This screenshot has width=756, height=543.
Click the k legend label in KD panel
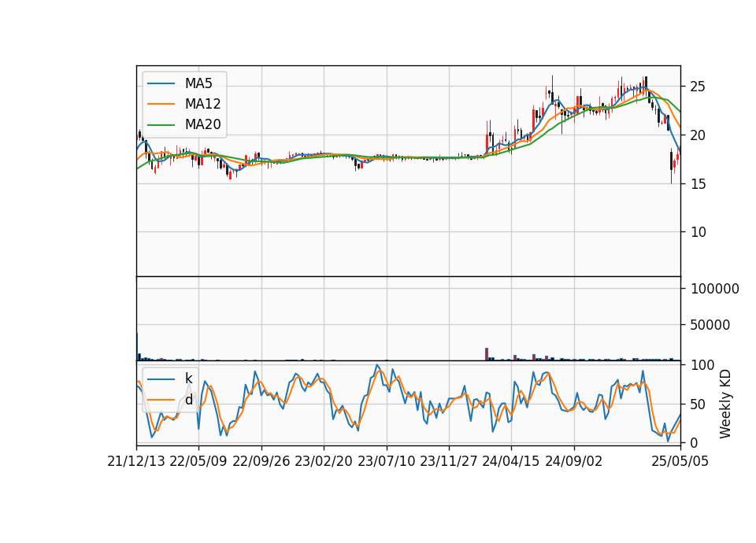[188, 379]
